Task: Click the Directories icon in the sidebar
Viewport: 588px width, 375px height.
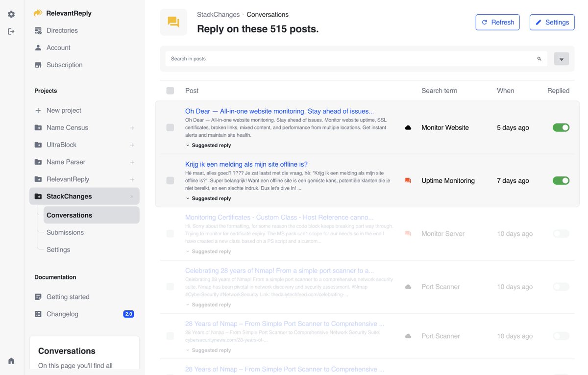Action: (x=38, y=30)
